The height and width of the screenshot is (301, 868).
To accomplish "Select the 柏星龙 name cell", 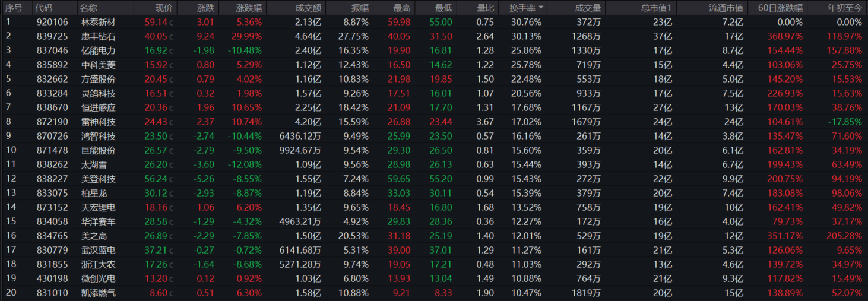I will (x=94, y=193).
